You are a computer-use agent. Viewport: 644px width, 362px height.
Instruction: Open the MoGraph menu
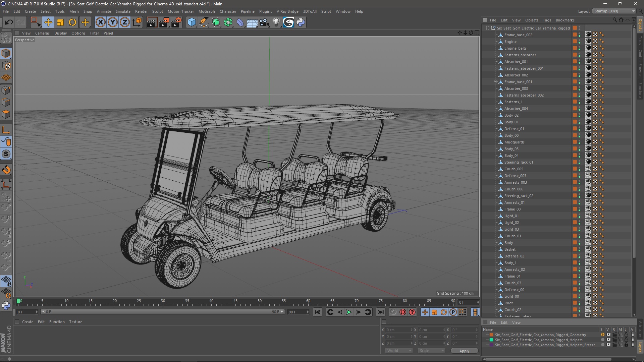pyautogui.click(x=207, y=11)
